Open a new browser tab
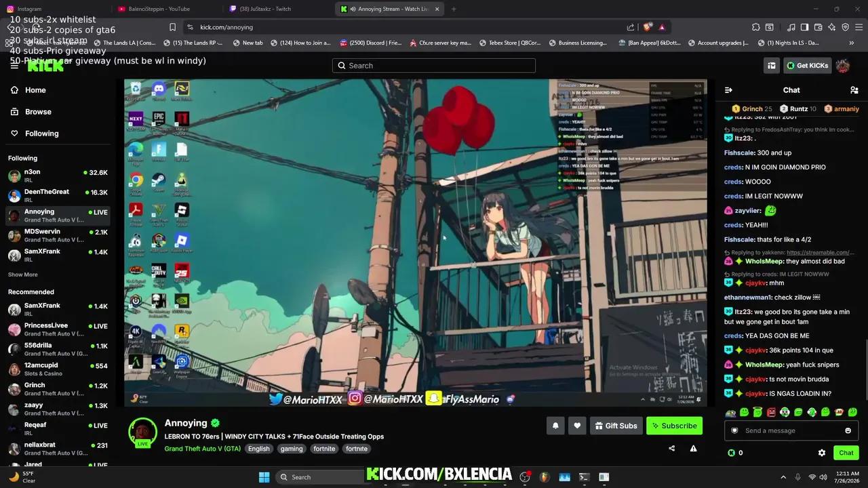 tap(454, 9)
